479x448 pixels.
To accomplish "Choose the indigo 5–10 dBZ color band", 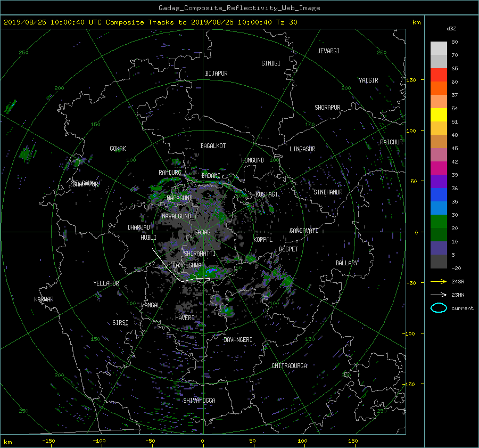I will 439,248.
